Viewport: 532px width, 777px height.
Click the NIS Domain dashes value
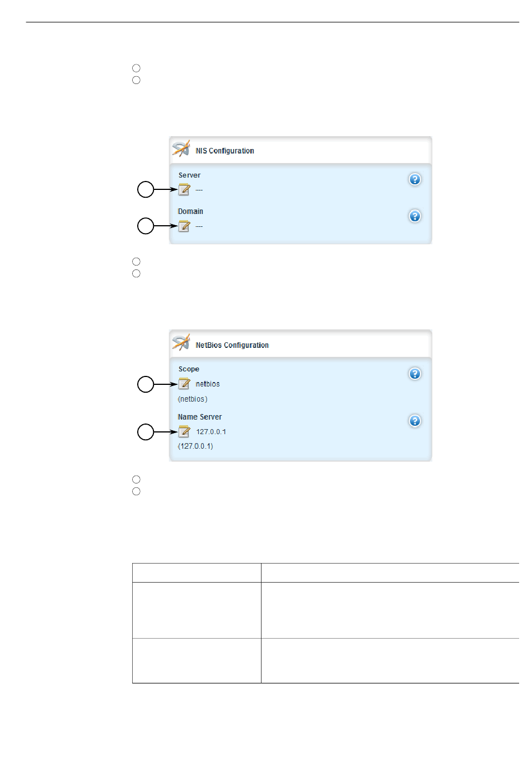pyautogui.click(x=199, y=226)
